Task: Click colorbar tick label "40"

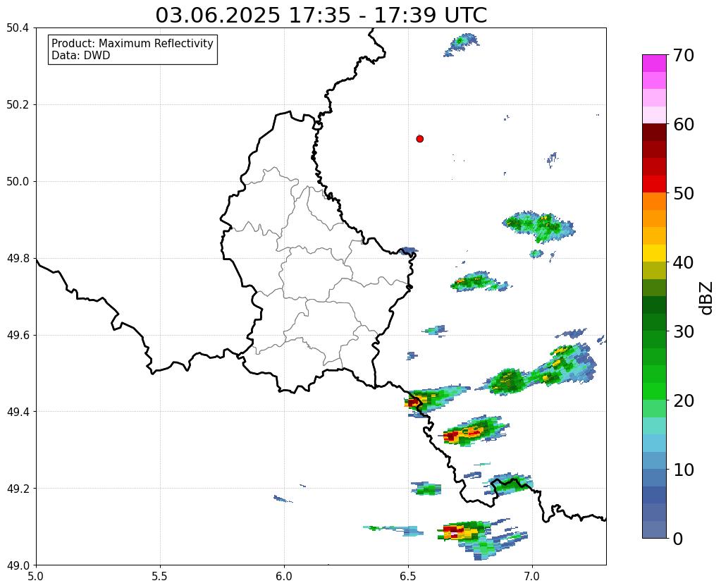Action: click(684, 262)
